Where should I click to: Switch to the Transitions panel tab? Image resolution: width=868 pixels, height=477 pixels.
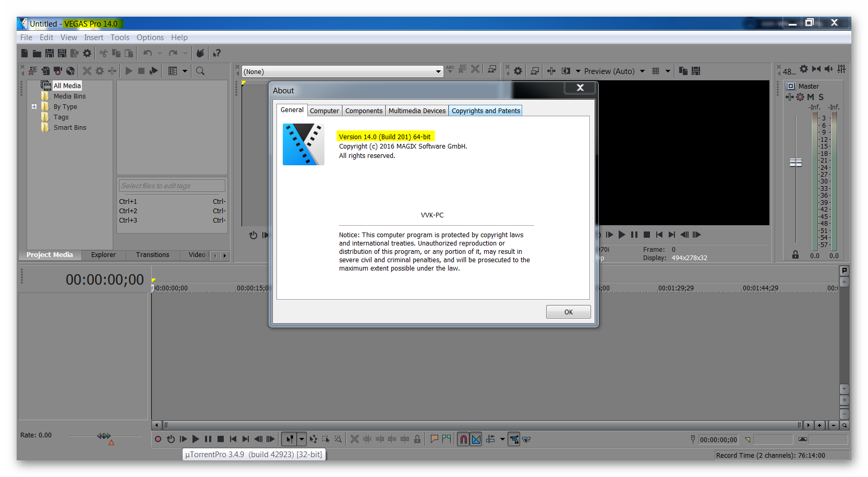(x=152, y=255)
